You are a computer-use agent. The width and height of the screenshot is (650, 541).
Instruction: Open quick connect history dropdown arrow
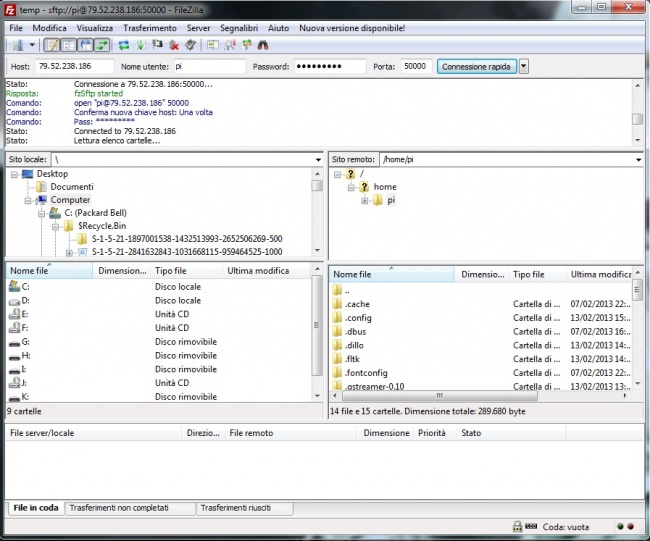pyautogui.click(x=524, y=66)
